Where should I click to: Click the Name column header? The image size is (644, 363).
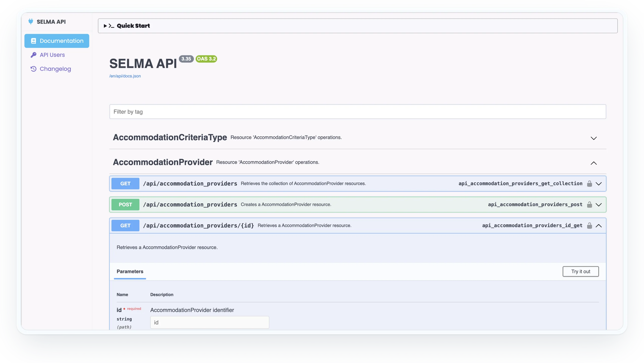tap(122, 295)
